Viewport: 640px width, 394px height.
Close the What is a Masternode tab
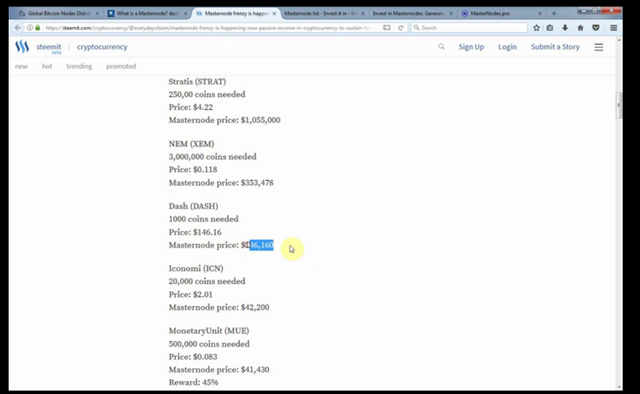(x=185, y=13)
